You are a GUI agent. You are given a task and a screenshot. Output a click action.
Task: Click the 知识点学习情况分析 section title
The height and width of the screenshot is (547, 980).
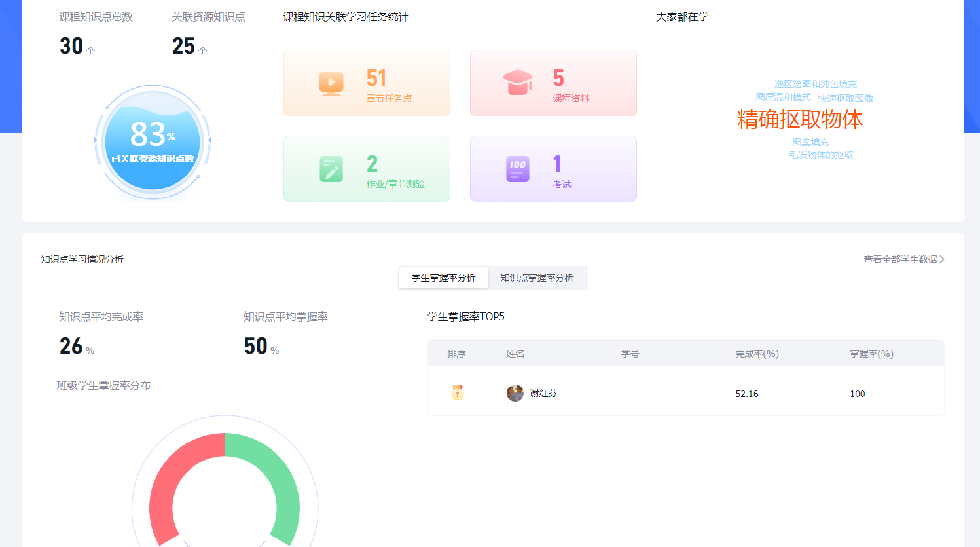click(82, 259)
